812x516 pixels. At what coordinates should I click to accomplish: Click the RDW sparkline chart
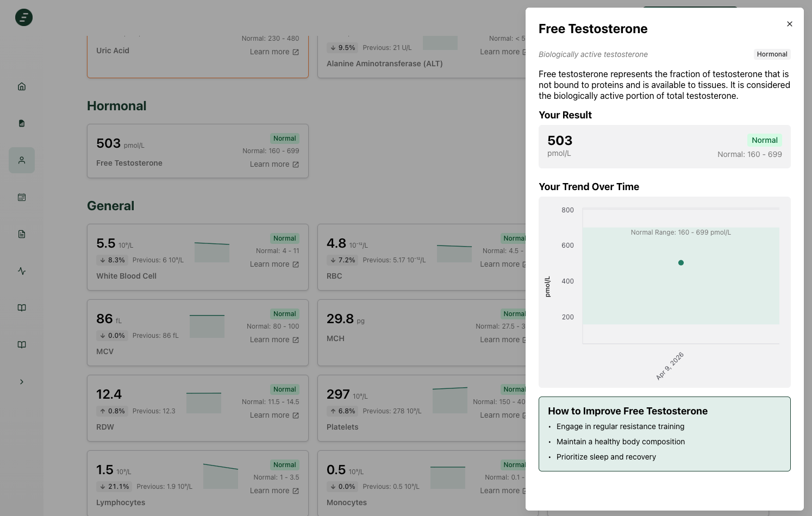coord(204,403)
